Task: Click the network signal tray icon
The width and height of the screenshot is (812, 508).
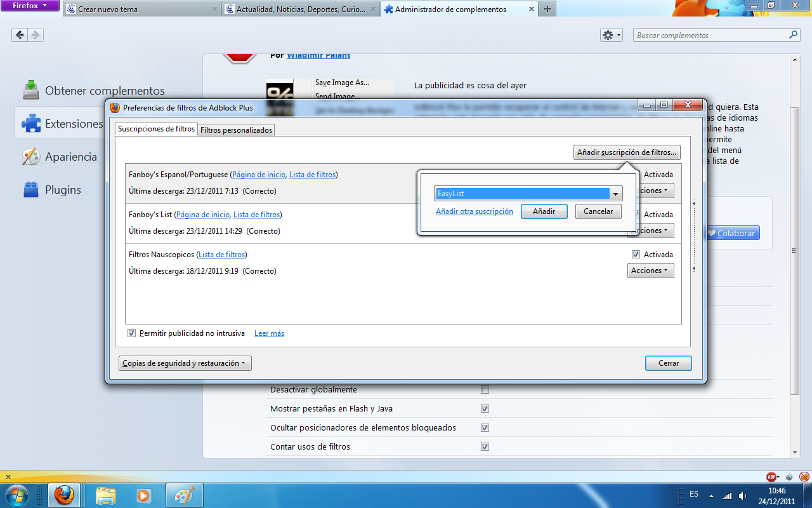Action: 728,495
